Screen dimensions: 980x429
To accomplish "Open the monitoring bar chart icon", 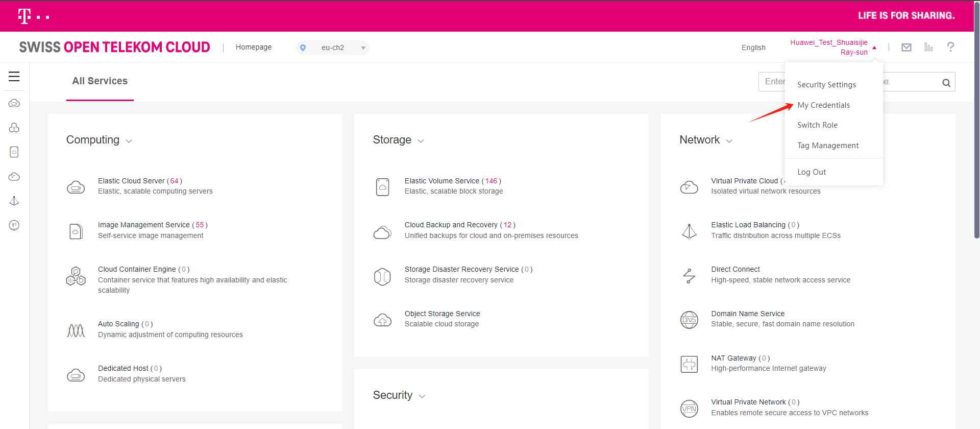I will click(928, 47).
